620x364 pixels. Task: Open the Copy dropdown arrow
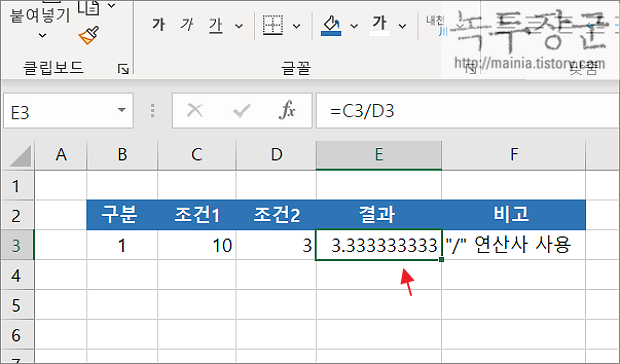coord(112,6)
